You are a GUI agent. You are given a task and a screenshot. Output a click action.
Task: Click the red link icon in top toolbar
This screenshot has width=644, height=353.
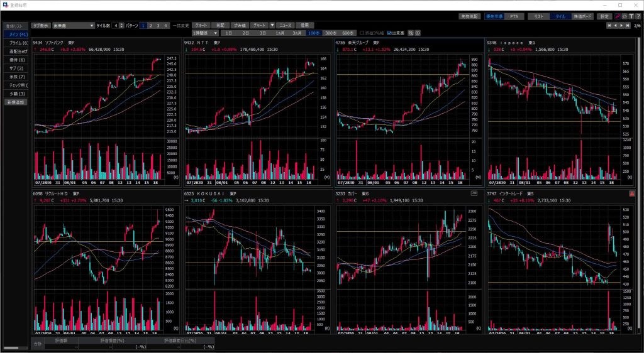[x=617, y=16]
